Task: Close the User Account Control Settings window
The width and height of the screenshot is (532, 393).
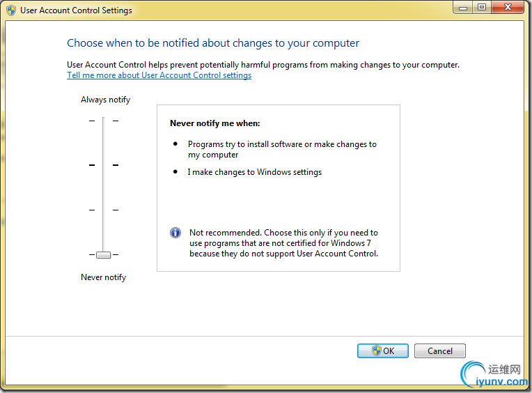Action: (x=508, y=8)
